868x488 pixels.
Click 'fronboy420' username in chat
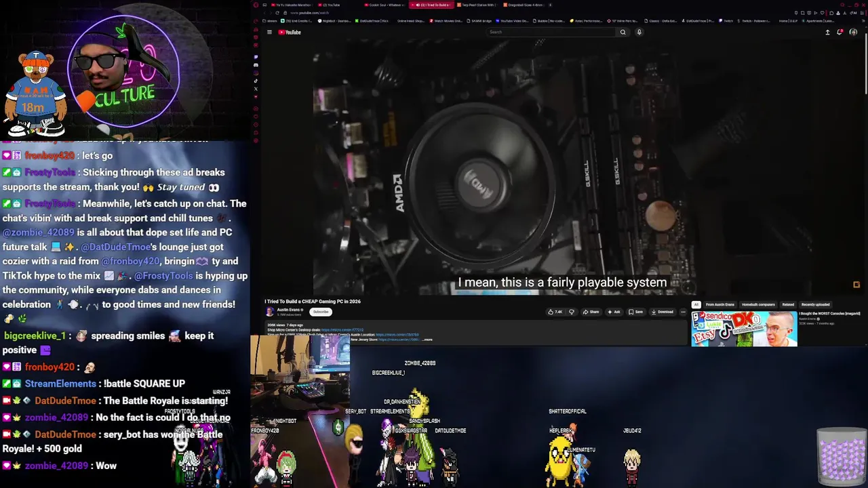(50, 367)
